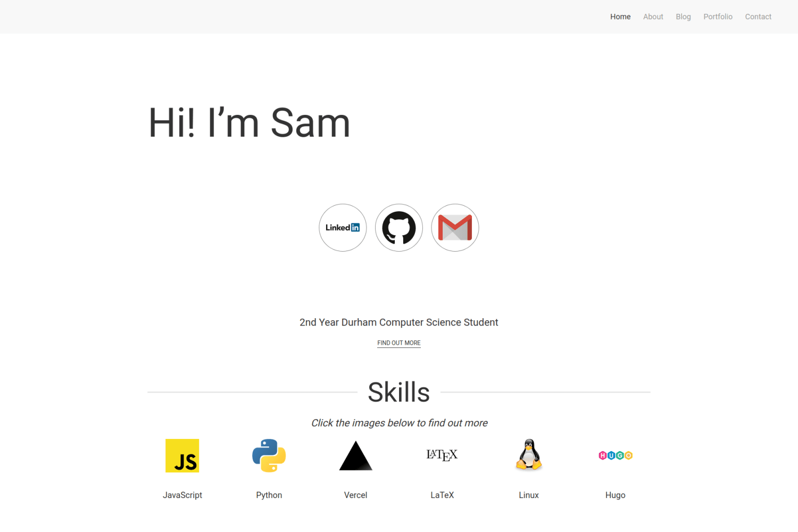This screenshot has height=532, width=798.
Task: Navigate to the Contact page
Action: (x=758, y=16)
